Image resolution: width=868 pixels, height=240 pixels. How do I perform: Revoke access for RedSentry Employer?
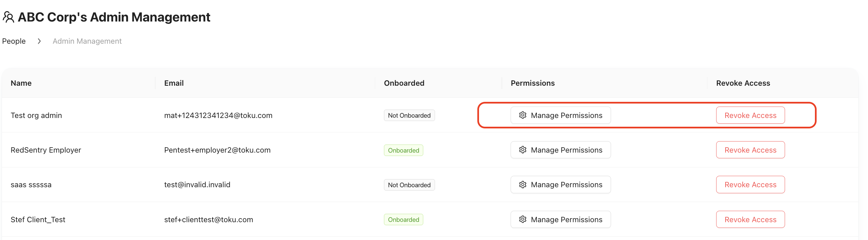coord(750,150)
